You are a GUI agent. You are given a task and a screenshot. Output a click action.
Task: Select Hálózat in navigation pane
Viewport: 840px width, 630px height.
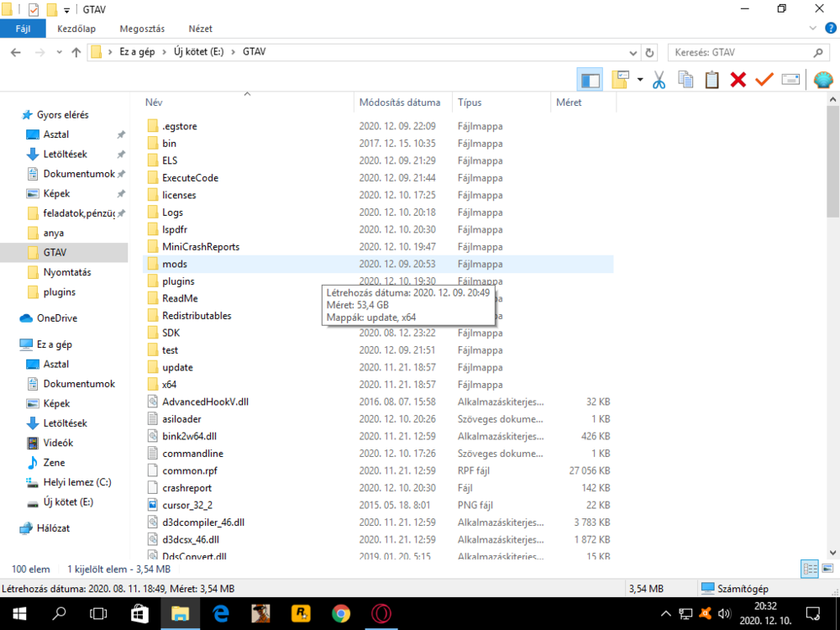point(52,528)
